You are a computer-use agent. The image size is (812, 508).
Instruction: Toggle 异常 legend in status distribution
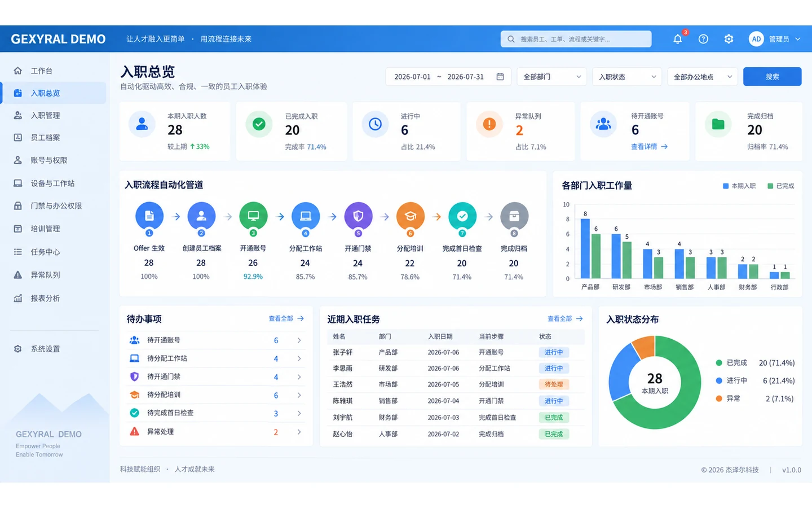click(x=728, y=398)
